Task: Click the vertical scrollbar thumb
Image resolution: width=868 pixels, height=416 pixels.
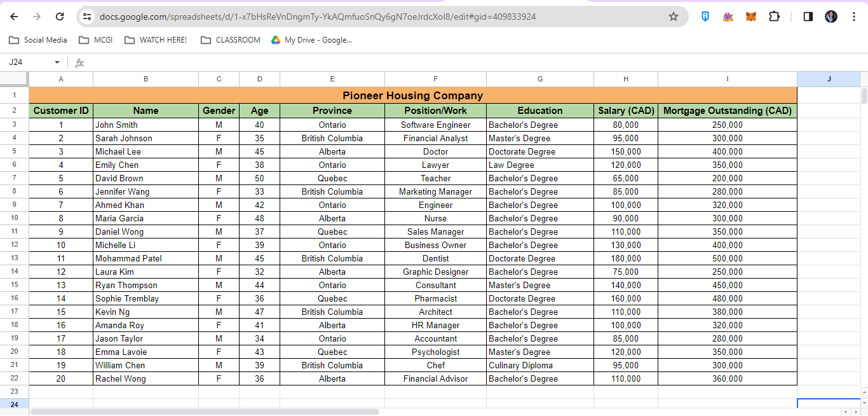Action: tap(864, 96)
